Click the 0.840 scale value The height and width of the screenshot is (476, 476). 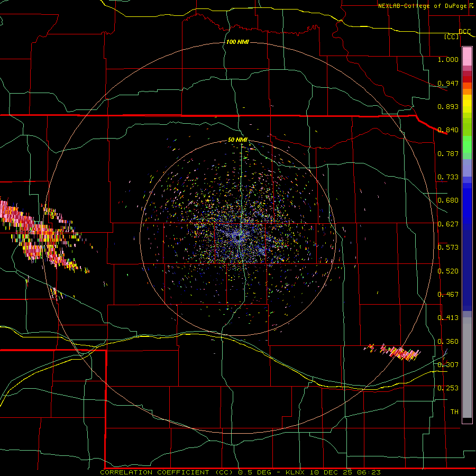[x=448, y=130]
